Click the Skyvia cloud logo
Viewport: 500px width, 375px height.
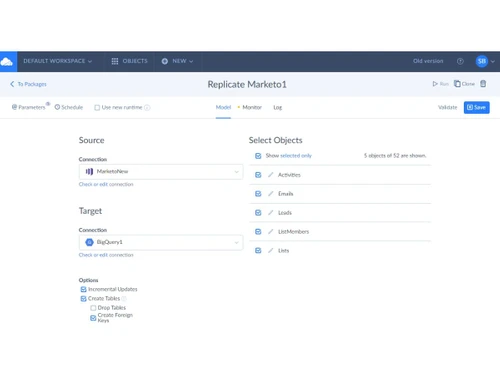(7, 62)
